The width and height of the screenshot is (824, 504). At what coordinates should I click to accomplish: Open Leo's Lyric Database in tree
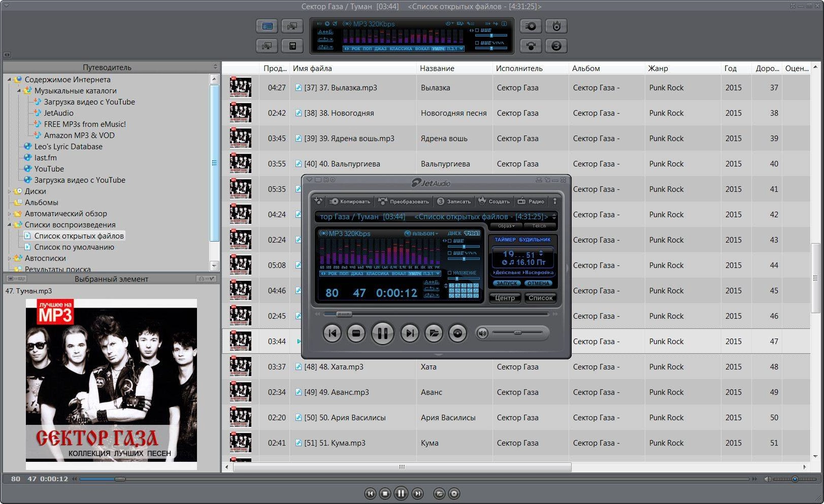[69, 147]
